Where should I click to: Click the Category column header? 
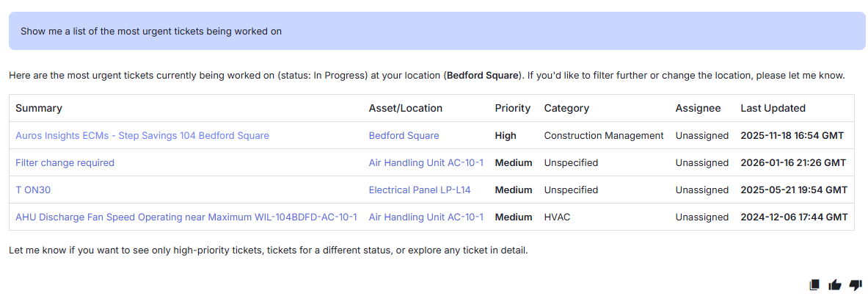(x=566, y=108)
